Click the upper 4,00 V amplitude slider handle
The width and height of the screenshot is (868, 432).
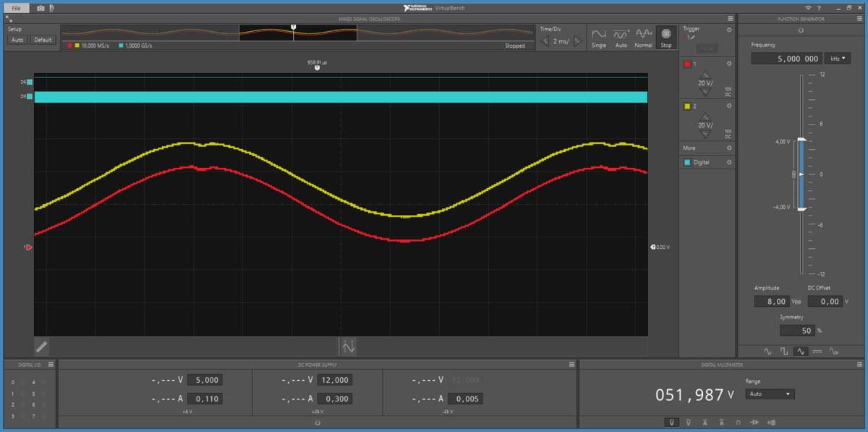[x=801, y=140]
